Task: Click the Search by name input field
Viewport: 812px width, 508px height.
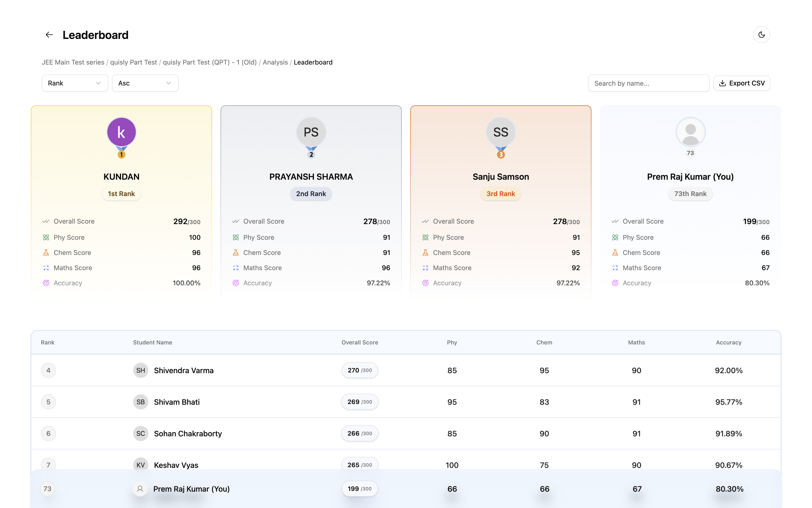Action: coord(648,83)
